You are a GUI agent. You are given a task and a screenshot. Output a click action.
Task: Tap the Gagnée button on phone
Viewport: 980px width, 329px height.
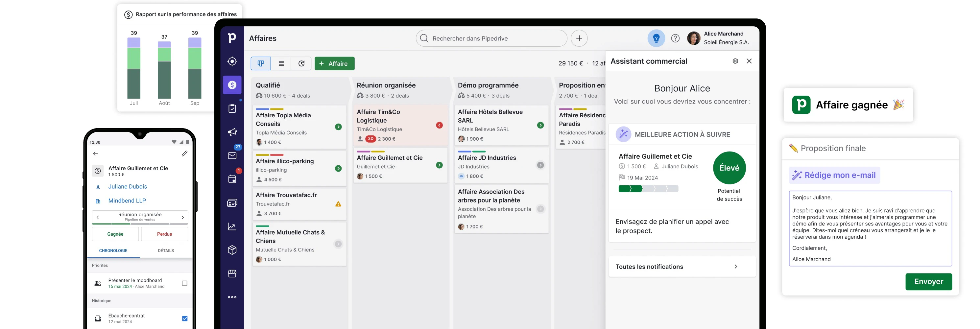coord(115,234)
